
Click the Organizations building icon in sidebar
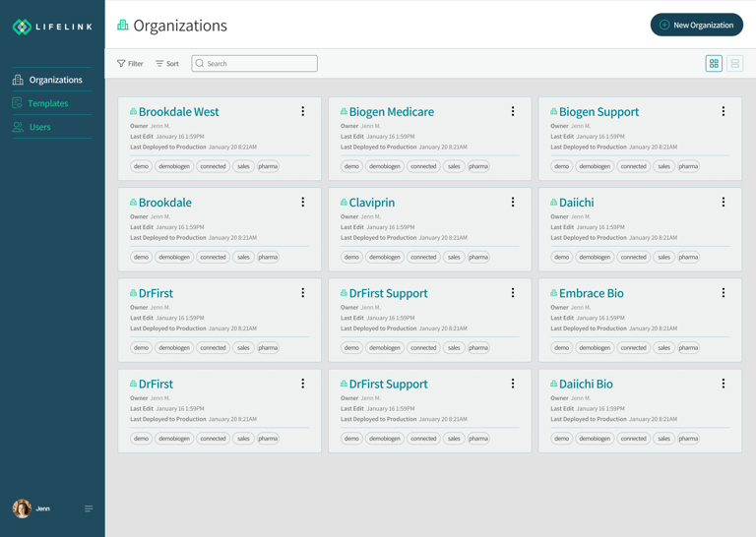pos(18,80)
